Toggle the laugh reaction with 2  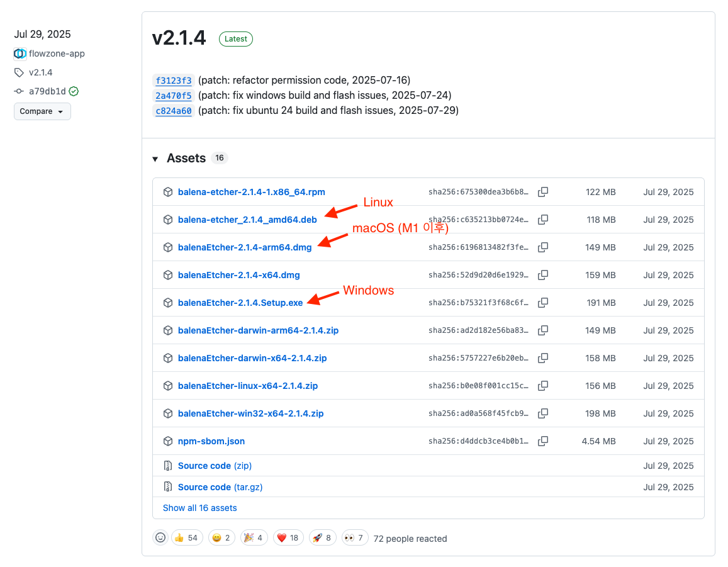221,538
